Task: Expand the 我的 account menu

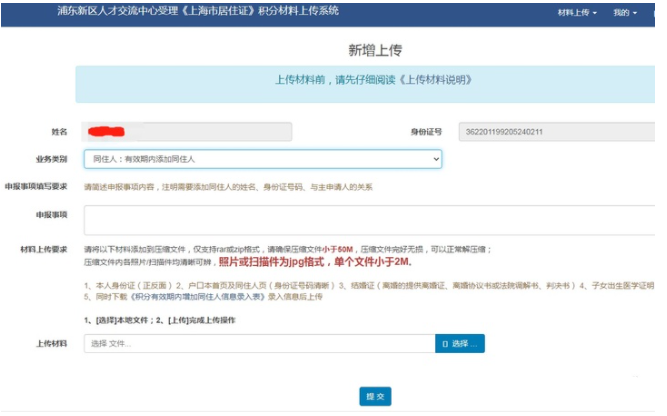Action: pos(624,13)
